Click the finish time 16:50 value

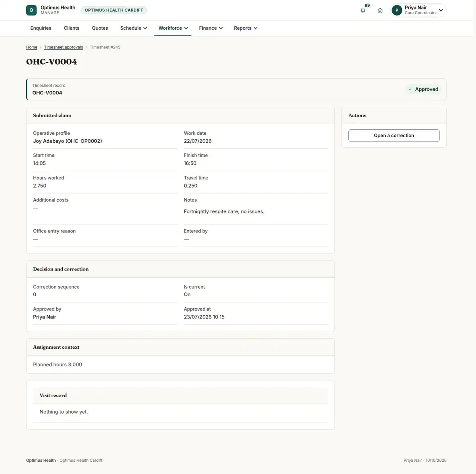[x=190, y=163]
